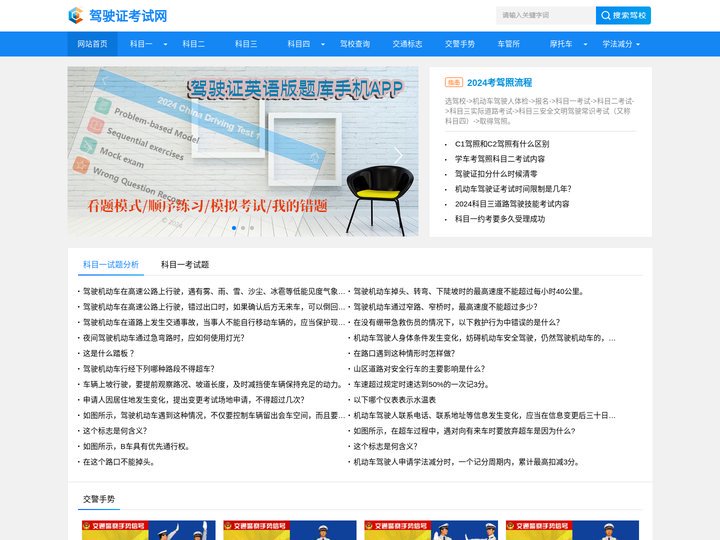Open question 驾驶机动车在高速公路上行驶，遇有雾
The image size is (720, 540).
(x=214, y=292)
